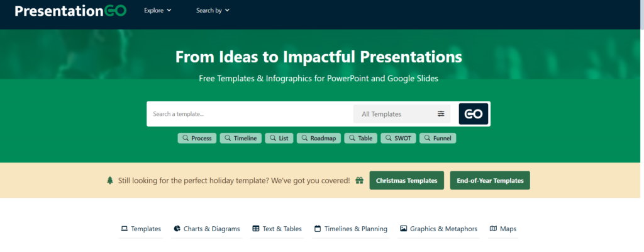
Task: Expand the Explore menu
Action: [x=158, y=10]
